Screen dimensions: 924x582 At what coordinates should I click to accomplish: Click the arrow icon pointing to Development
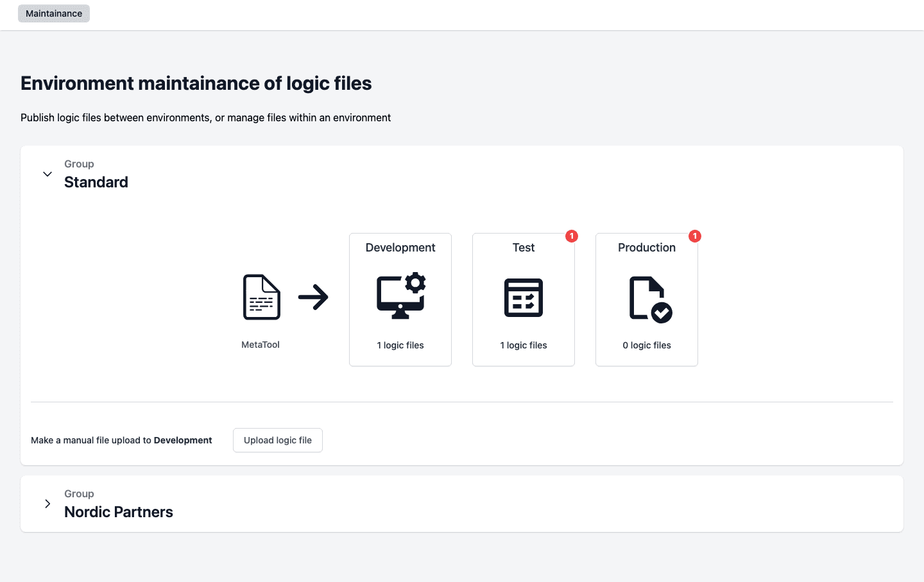click(313, 297)
